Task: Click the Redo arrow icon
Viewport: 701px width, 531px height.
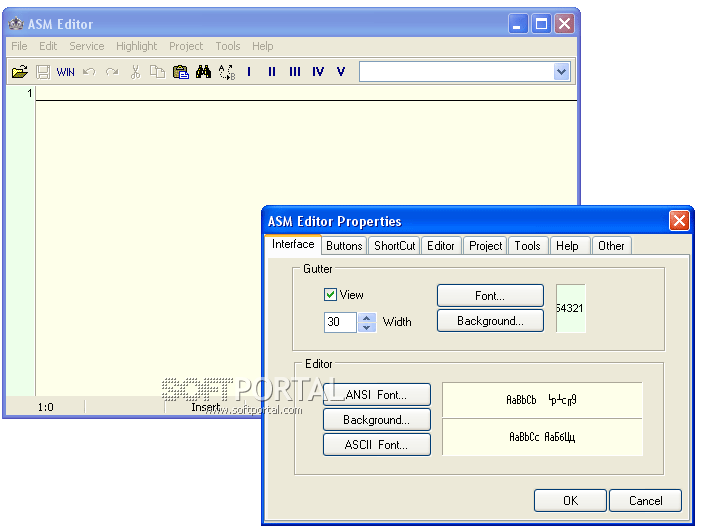Action: click(x=112, y=72)
